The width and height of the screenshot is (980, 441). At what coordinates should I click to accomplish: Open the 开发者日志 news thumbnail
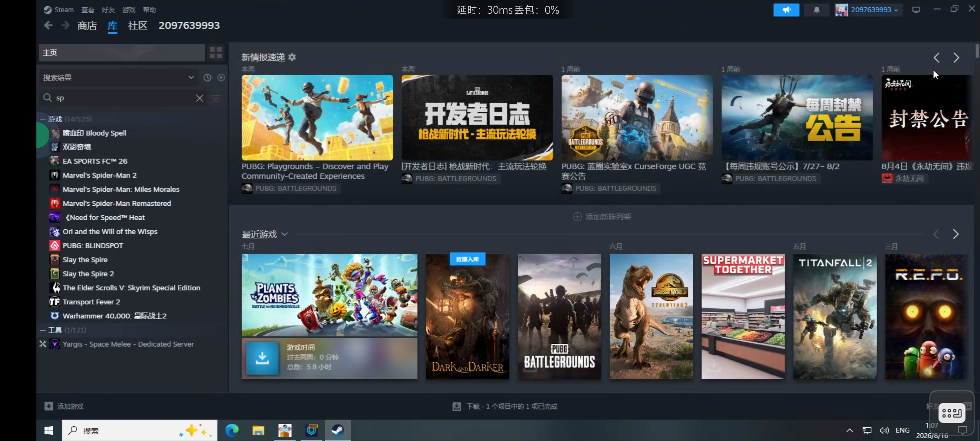pyautogui.click(x=477, y=118)
